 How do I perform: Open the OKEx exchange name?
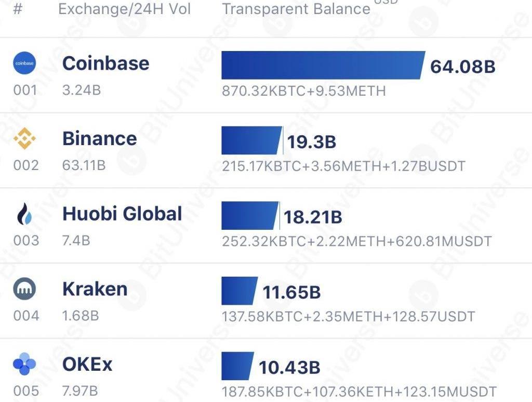(x=87, y=364)
